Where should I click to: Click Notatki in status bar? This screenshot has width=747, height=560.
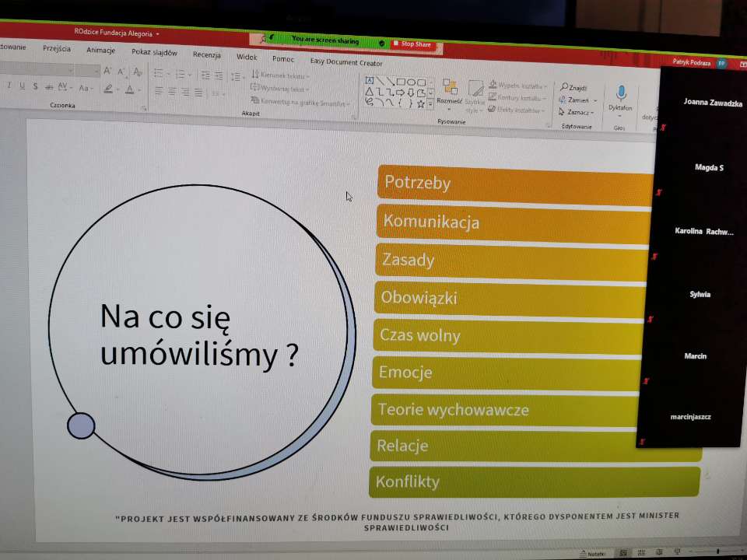[x=592, y=554]
